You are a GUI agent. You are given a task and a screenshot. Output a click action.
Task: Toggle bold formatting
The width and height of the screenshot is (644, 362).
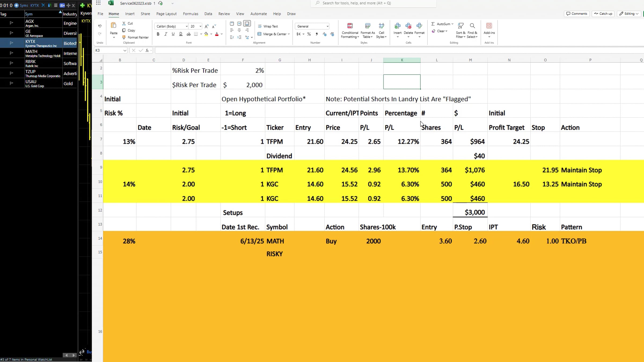[158, 34]
